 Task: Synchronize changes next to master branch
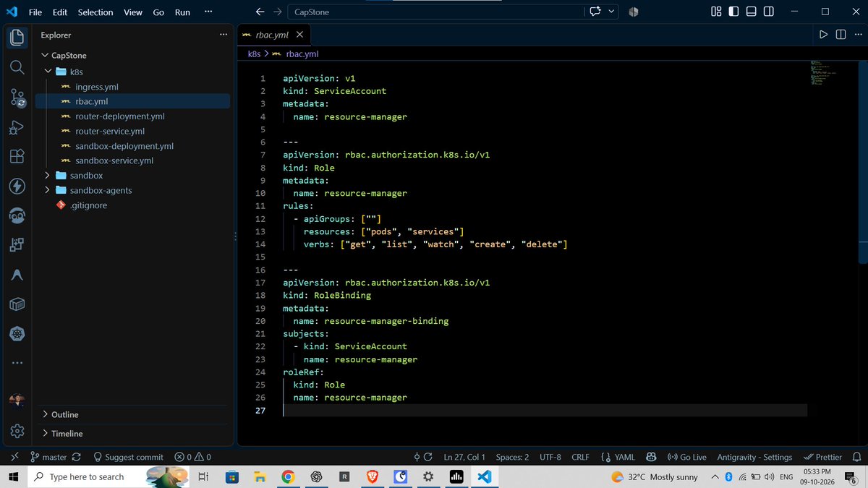77,457
